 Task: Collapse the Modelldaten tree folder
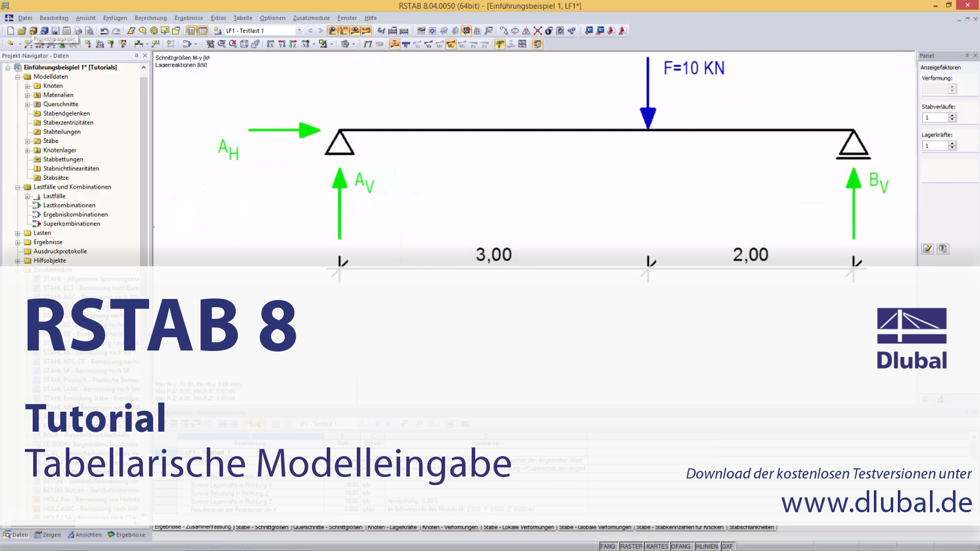point(18,77)
